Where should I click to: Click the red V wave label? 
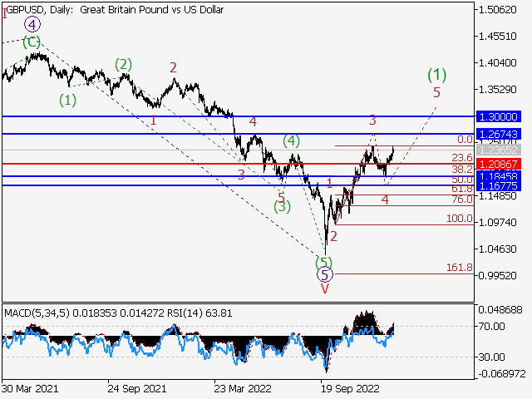[x=325, y=288]
